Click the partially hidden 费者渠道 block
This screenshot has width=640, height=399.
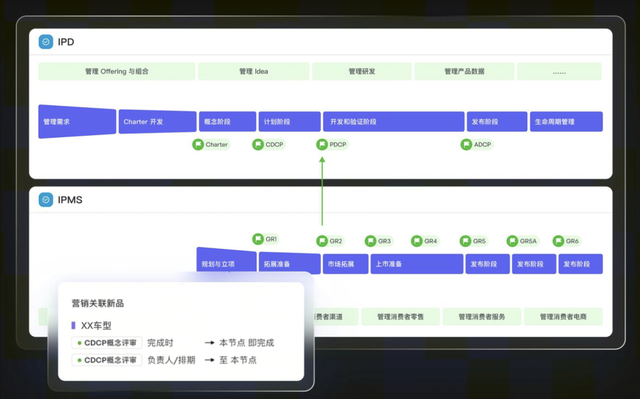click(x=336, y=317)
